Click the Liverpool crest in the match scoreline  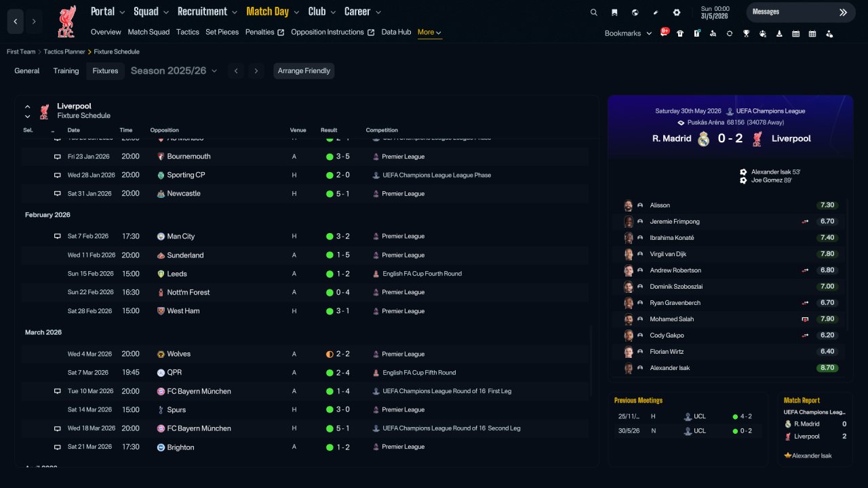[x=757, y=139]
